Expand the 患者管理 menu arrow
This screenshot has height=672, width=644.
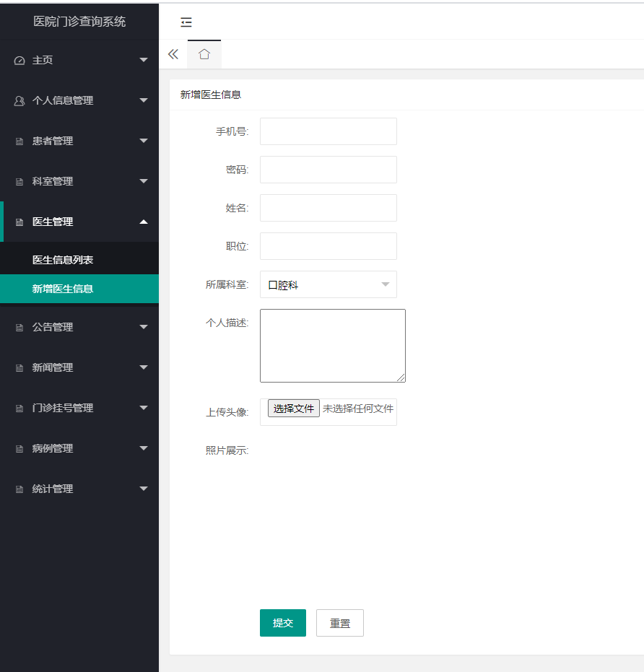point(144,141)
